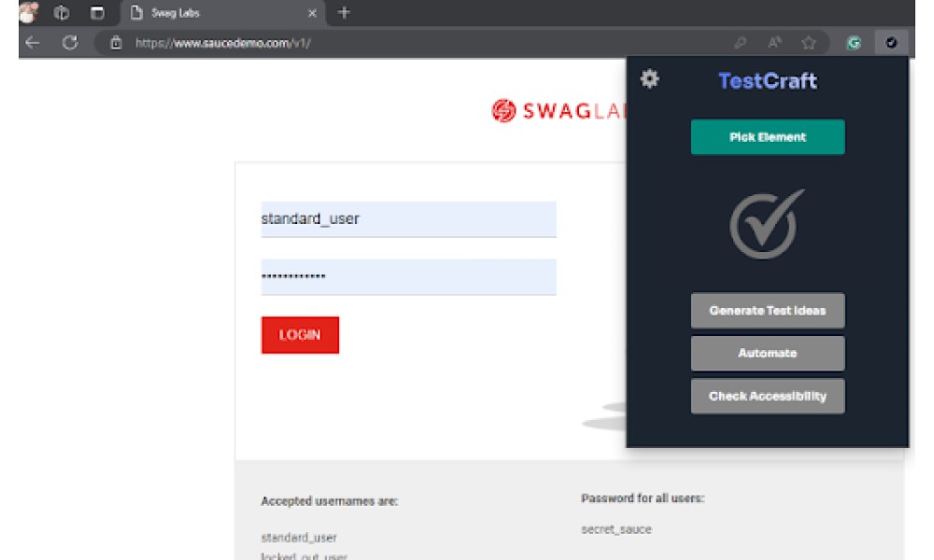Open the workspaces icon in tab bar
This screenshot has width=934, height=560.
coord(62,12)
